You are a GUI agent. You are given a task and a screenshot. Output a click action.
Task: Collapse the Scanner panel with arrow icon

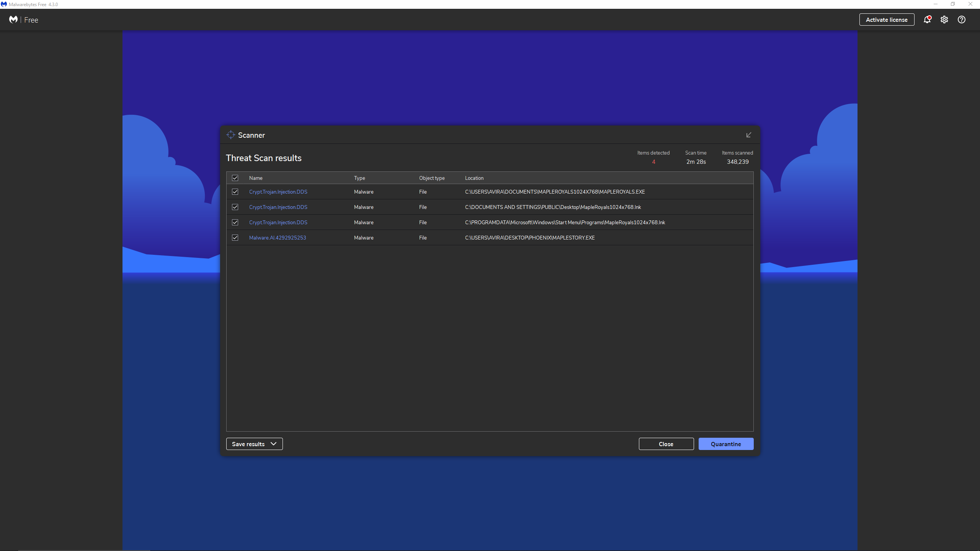pyautogui.click(x=748, y=135)
